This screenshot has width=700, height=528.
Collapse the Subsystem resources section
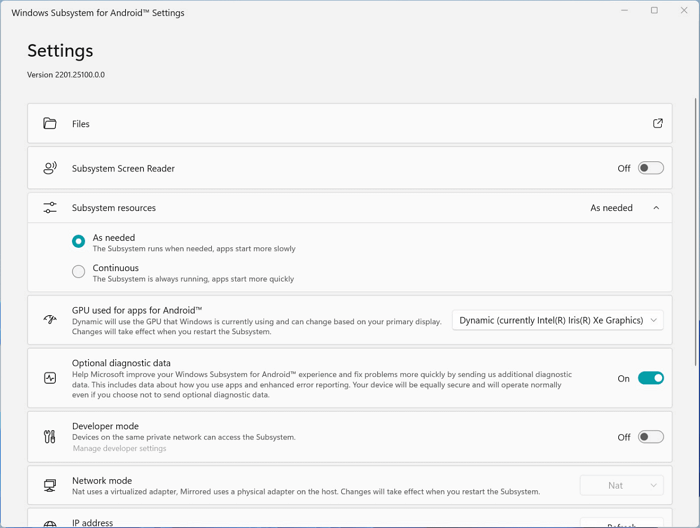[x=656, y=208]
